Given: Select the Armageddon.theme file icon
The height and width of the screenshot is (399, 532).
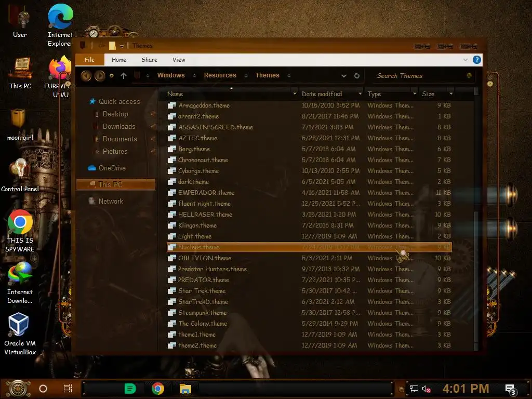Looking at the screenshot, I should coord(172,105).
